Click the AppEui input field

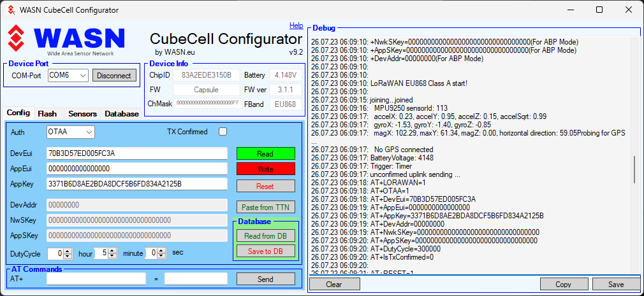click(x=137, y=169)
